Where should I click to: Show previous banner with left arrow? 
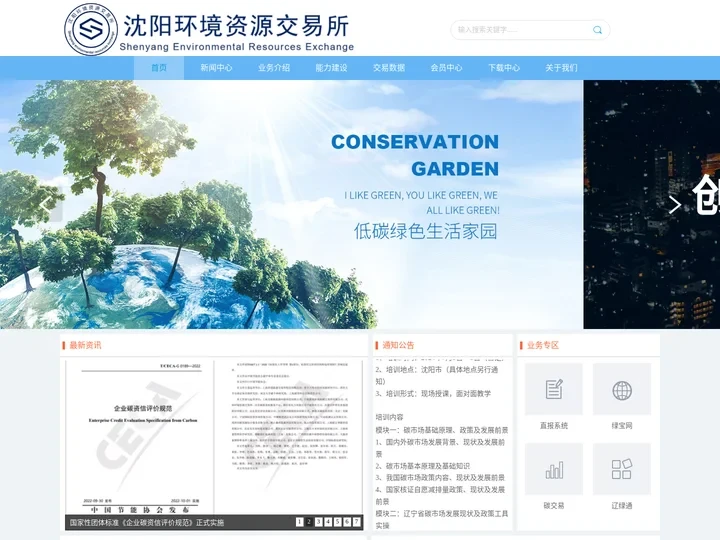(45, 204)
